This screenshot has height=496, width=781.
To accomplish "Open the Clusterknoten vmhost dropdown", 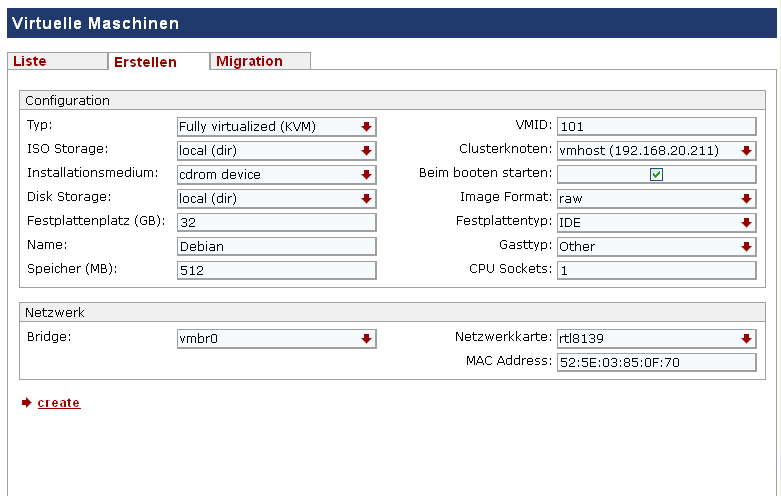I will point(656,150).
